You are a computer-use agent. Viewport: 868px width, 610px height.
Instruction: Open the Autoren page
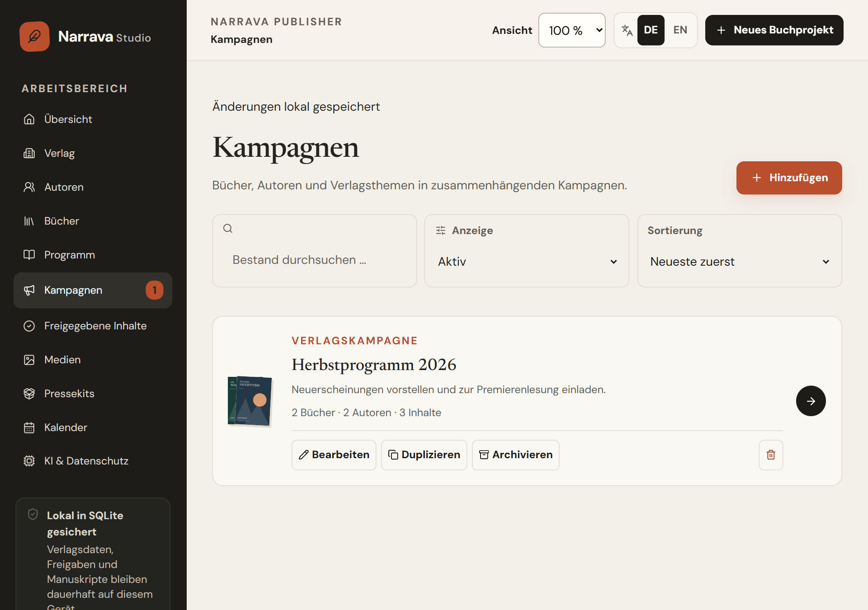[x=93, y=187]
